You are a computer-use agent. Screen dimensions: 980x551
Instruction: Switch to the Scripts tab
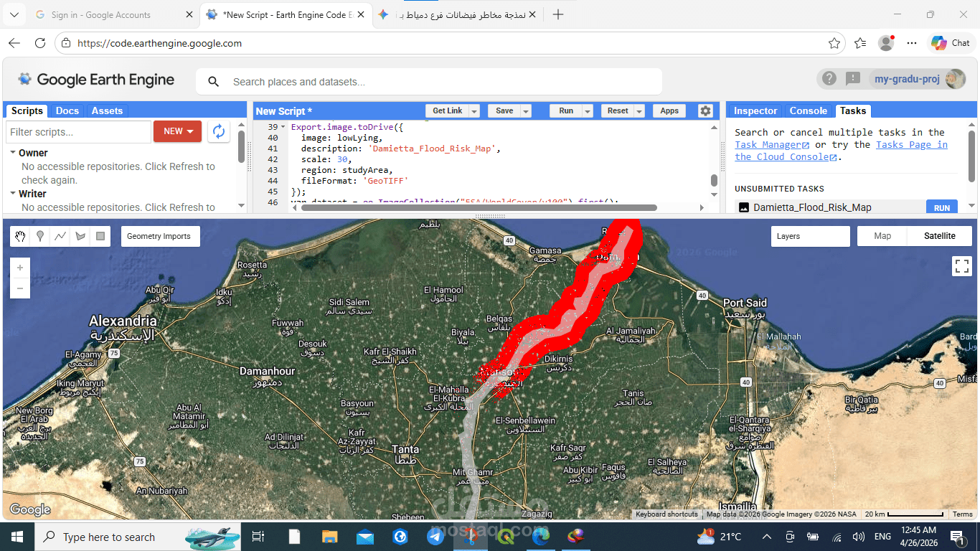point(27,110)
